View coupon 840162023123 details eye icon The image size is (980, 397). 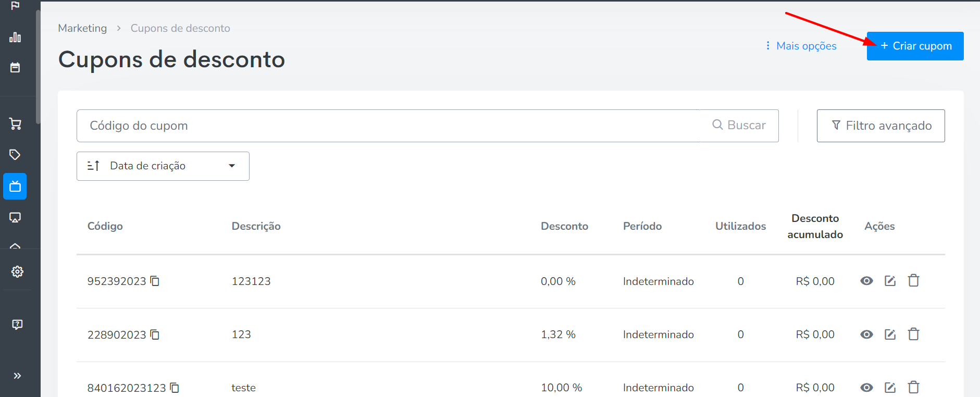tap(866, 388)
